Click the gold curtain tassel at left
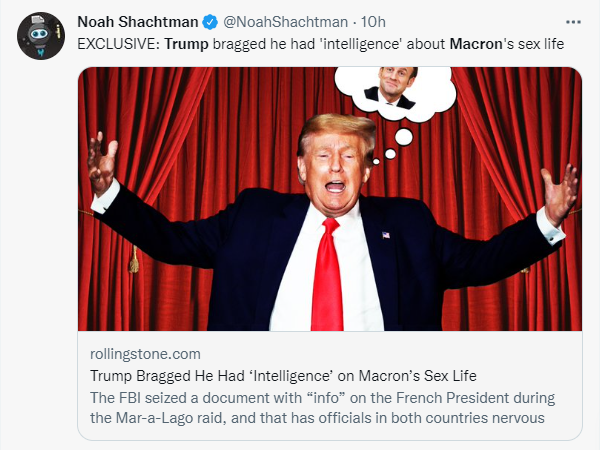 (x=133, y=256)
